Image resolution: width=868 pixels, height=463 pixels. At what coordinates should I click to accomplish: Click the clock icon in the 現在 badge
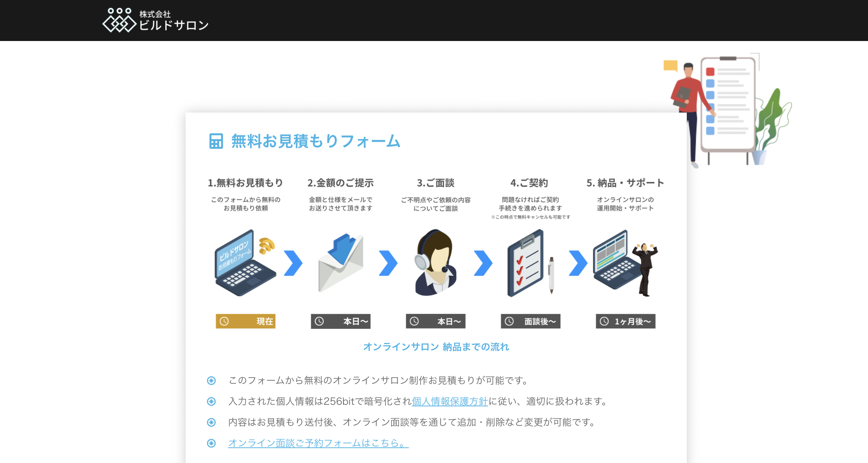224,321
